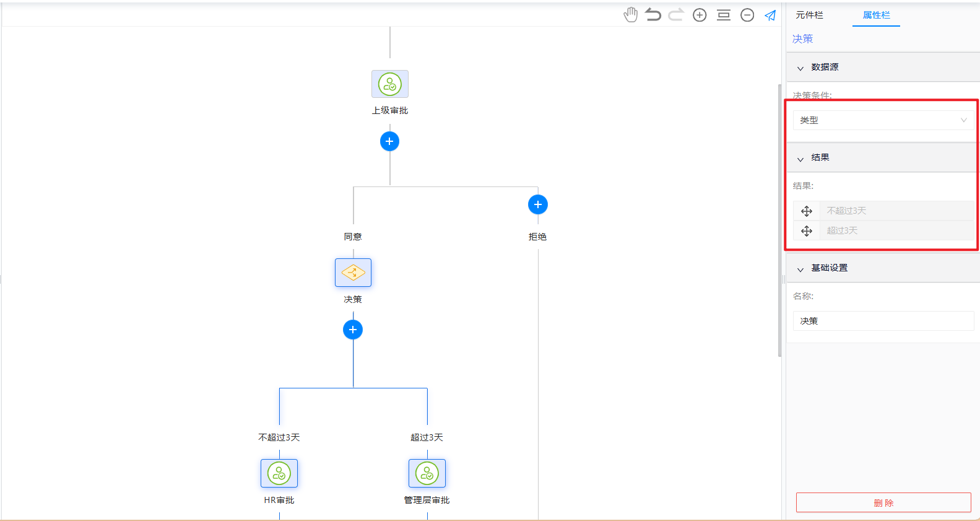Click the 同意 branch label
The height and width of the screenshot is (521, 980).
(x=353, y=237)
